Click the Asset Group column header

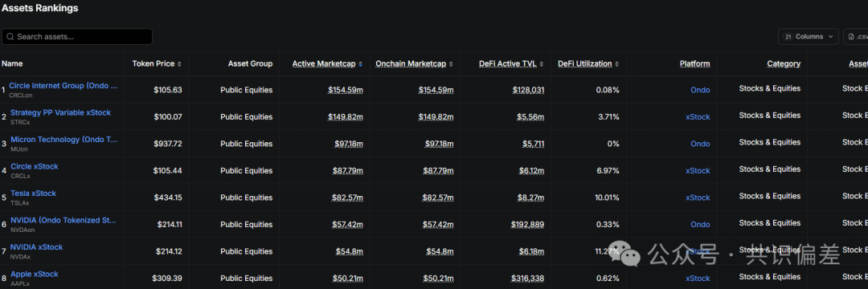(250, 63)
